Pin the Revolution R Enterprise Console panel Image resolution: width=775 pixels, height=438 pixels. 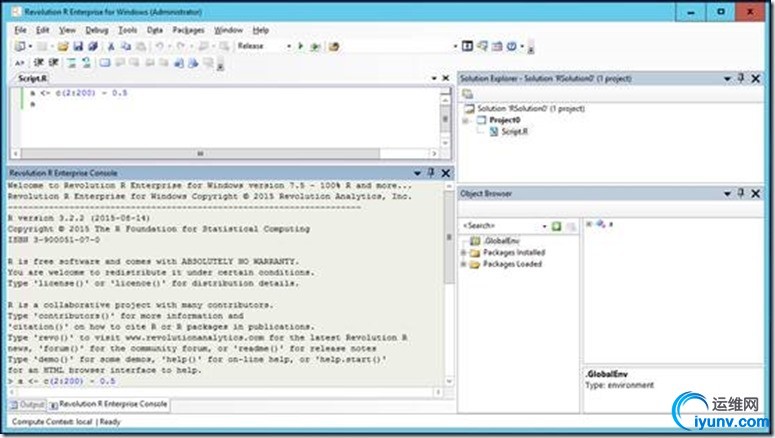[x=431, y=173]
